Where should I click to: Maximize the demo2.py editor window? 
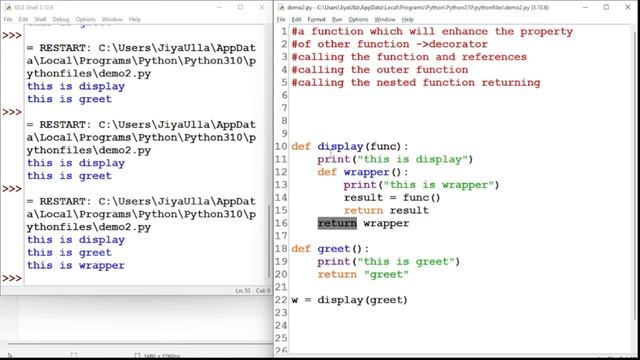click(x=606, y=7)
